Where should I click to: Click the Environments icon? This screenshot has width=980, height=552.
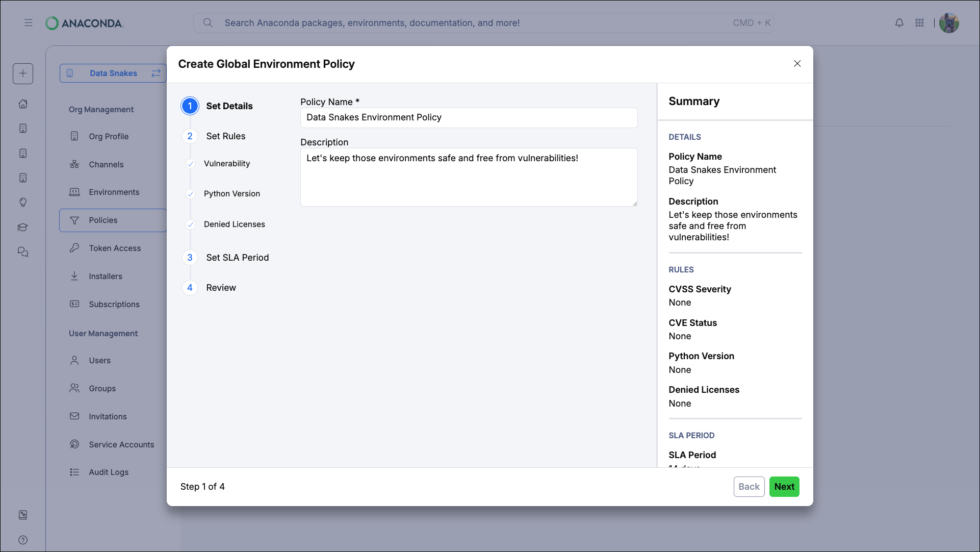point(74,192)
